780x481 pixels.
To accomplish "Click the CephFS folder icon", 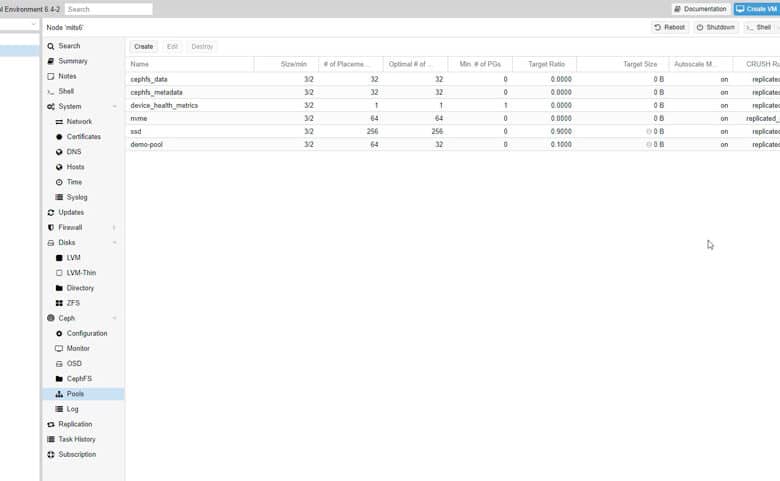I will (59, 379).
